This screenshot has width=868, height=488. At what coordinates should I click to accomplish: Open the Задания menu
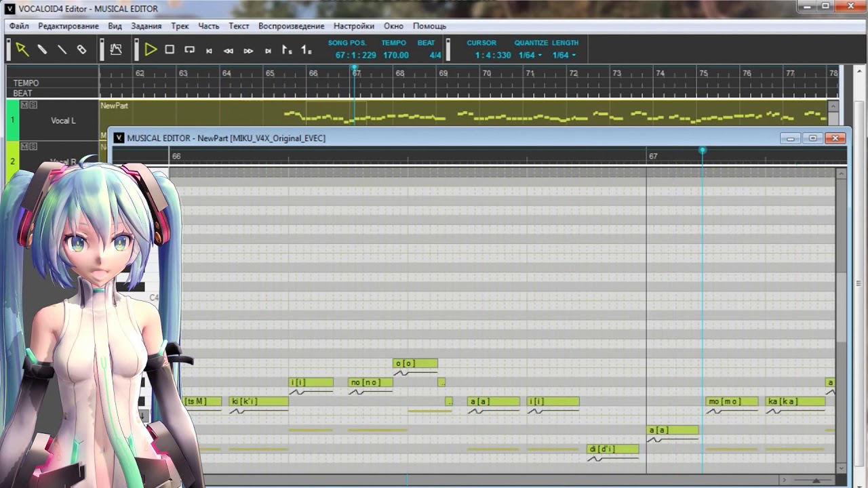[146, 26]
